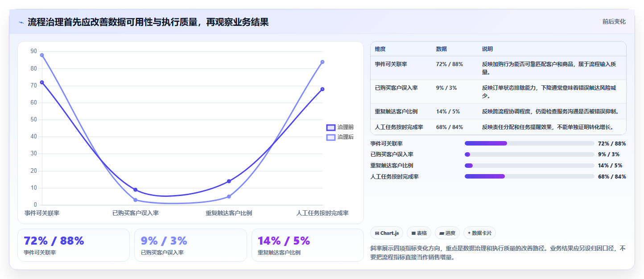Click the 14% / 5% value beside progress bar

610,166
